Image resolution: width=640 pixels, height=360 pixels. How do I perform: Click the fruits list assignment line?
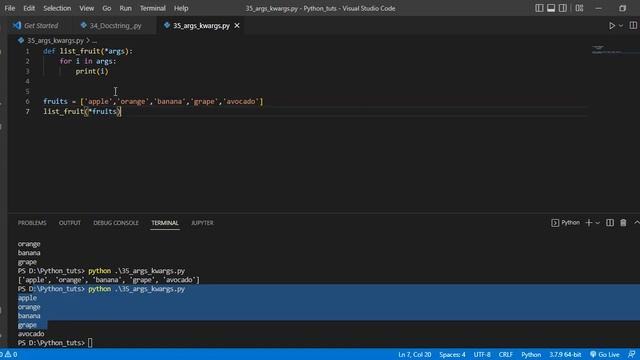[x=153, y=101]
